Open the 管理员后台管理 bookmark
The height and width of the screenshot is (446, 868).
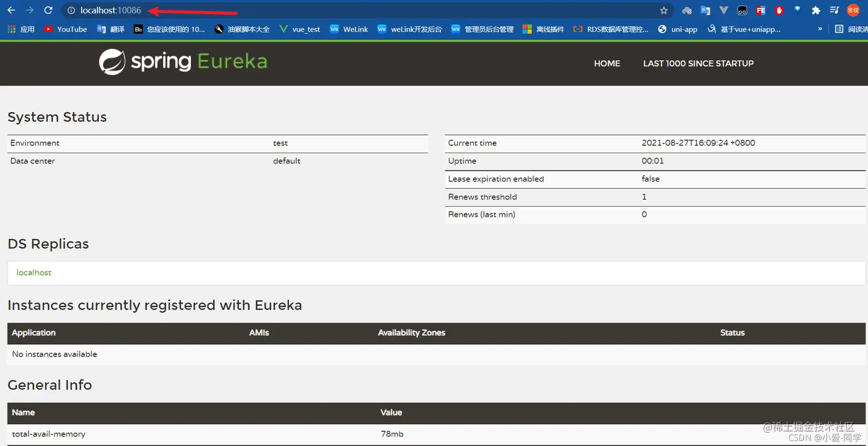pos(482,29)
